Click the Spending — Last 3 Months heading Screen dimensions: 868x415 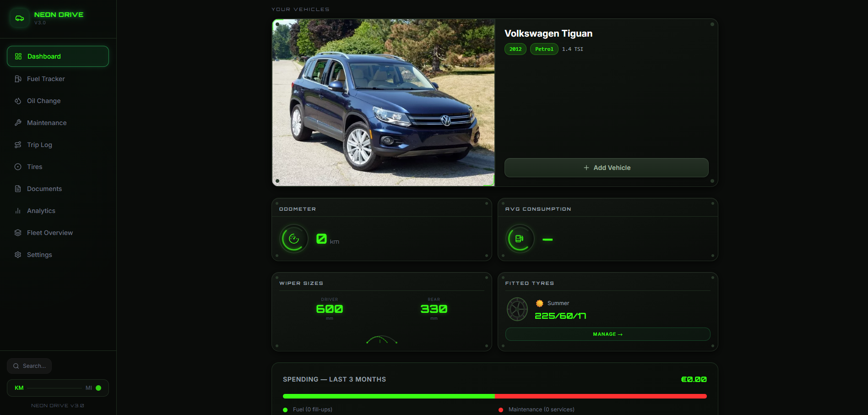tap(335, 379)
